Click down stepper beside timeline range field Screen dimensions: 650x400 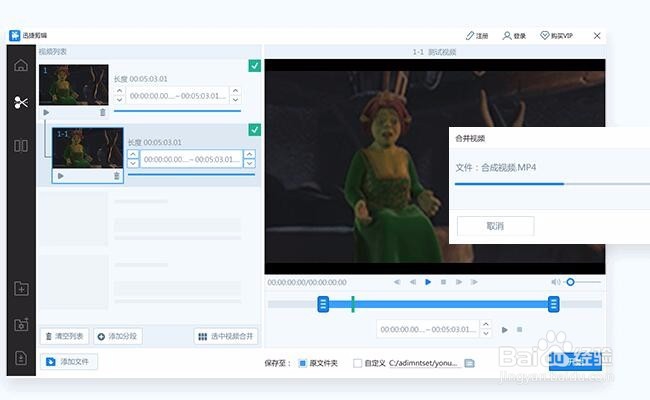[x=486, y=334]
